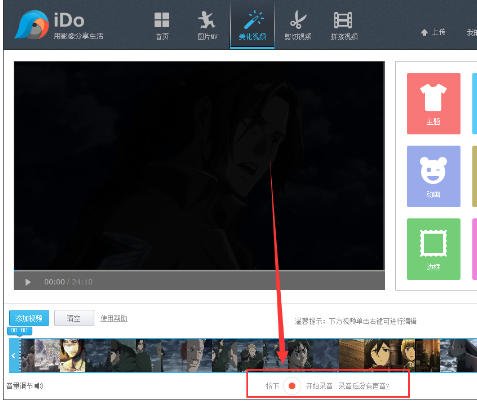Open the 首页 home grid icon
477x407 pixels.
pos(162,26)
